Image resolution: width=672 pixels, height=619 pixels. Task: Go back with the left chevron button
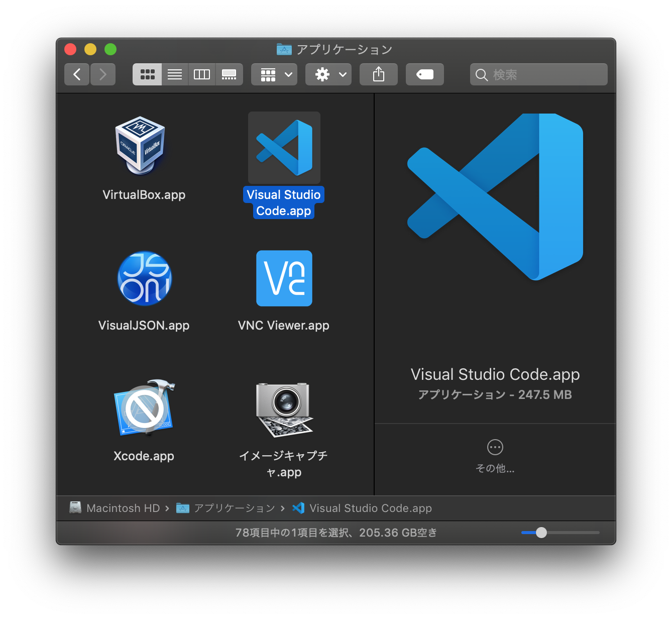77,74
